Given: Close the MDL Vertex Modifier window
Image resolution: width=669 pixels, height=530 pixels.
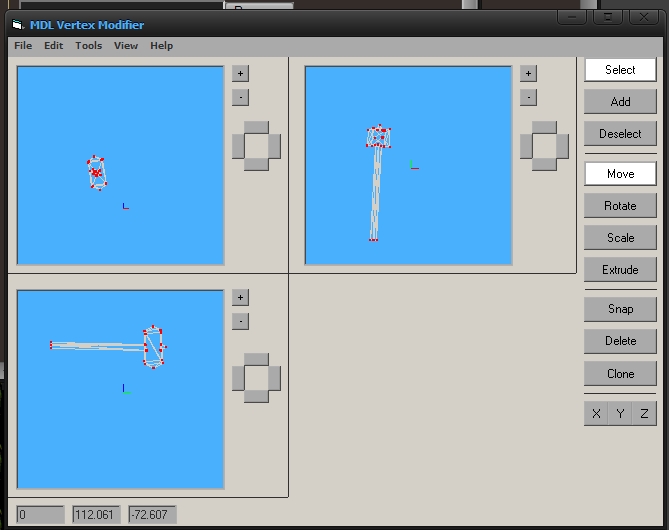Looking at the screenshot, I should click(x=644, y=17).
